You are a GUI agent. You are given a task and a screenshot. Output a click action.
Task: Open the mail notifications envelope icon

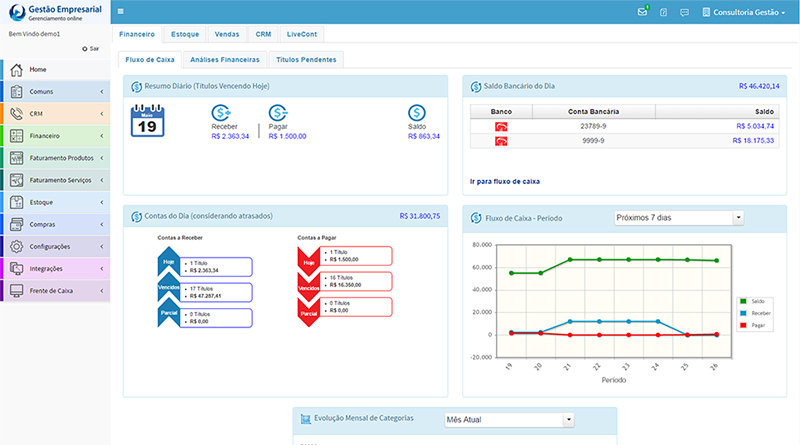coord(642,12)
